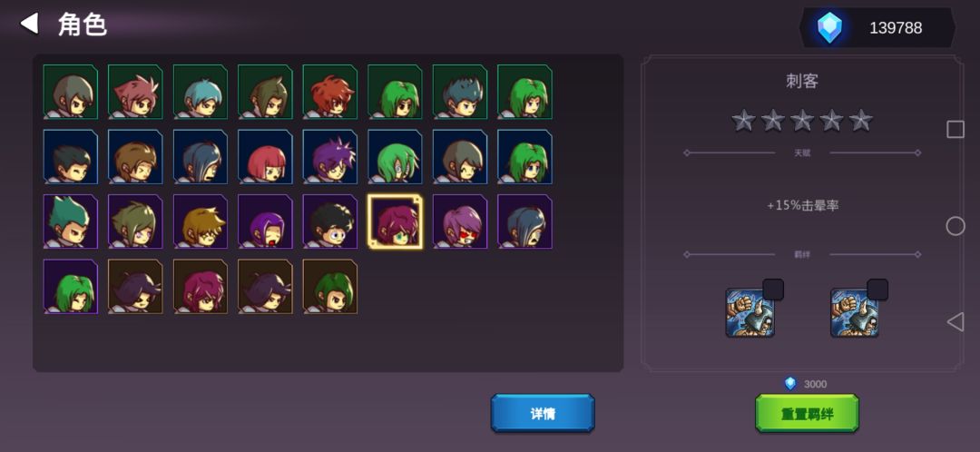Tap the Android triangle back button
The height and width of the screenshot is (452, 980).
click(x=955, y=322)
